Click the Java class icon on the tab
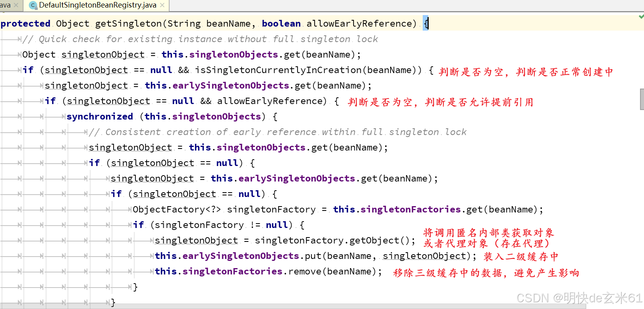 [x=33, y=5]
